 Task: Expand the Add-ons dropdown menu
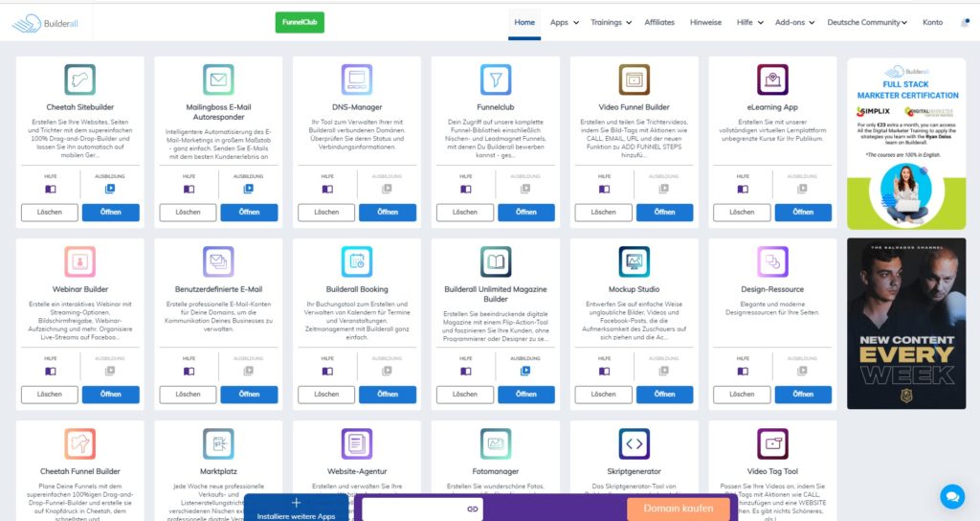coord(794,23)
